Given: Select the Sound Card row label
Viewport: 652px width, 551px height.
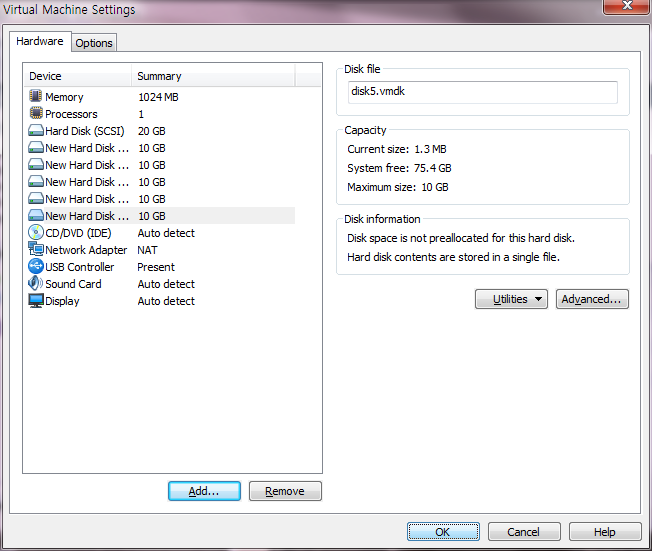Looking at the screenshot, I should [x=73, y=284].
